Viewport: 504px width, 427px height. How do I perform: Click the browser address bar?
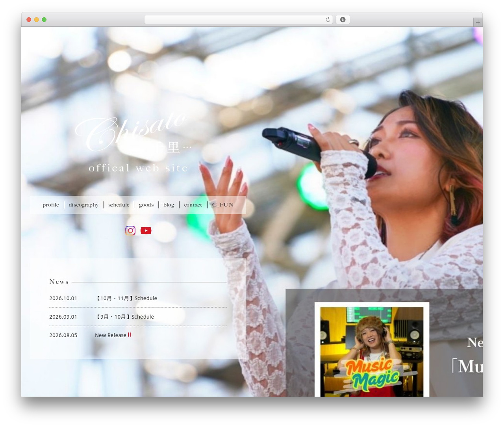(x=238, y=20)
